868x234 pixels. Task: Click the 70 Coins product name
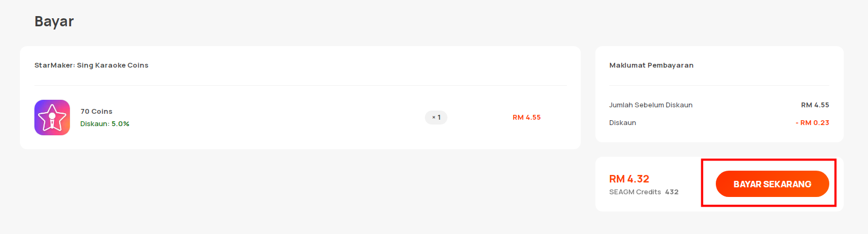(96, 112)
